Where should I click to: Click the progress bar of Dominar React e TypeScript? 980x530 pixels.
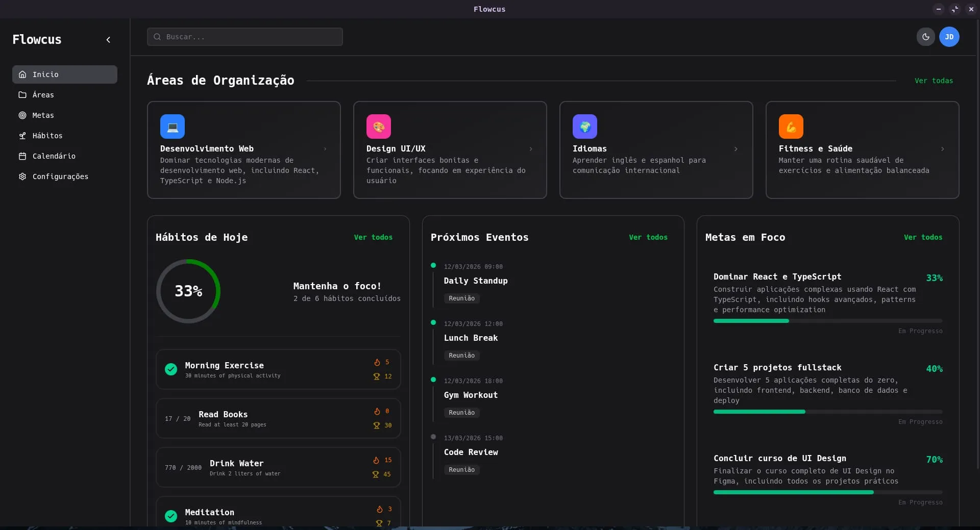point(827,321)
